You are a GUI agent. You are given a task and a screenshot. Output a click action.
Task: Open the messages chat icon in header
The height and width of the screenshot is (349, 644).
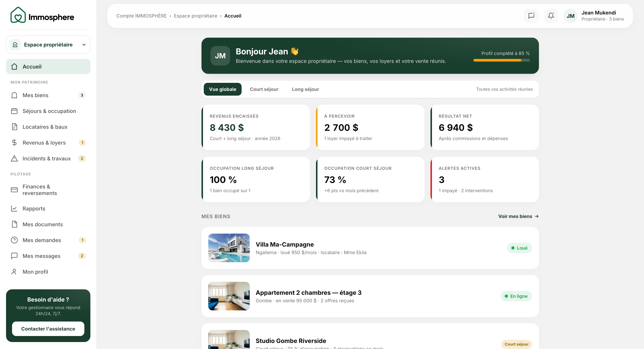click(531, 16)
